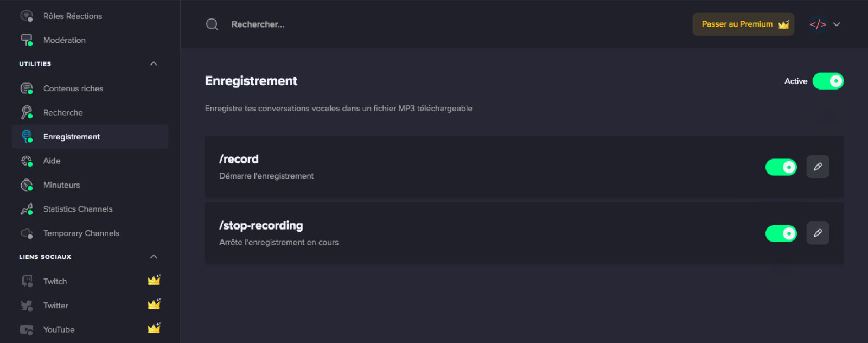
Task: Click the Modération sidebar icon
Action: coord(27,40)
